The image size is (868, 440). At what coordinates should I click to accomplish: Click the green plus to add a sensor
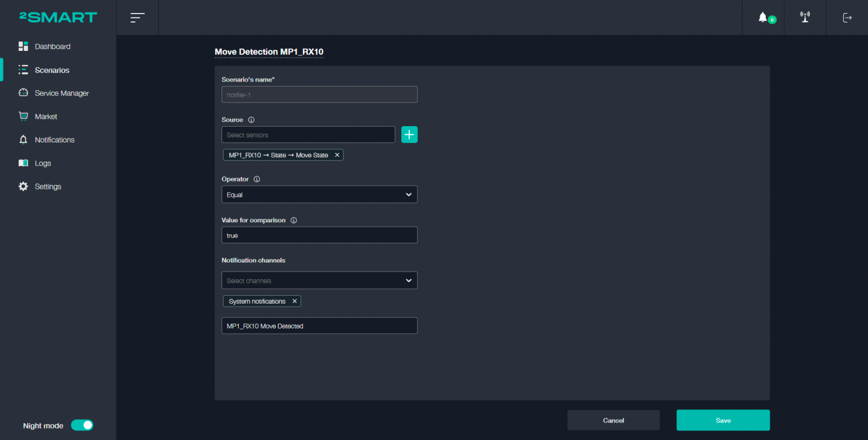point(409,134)
